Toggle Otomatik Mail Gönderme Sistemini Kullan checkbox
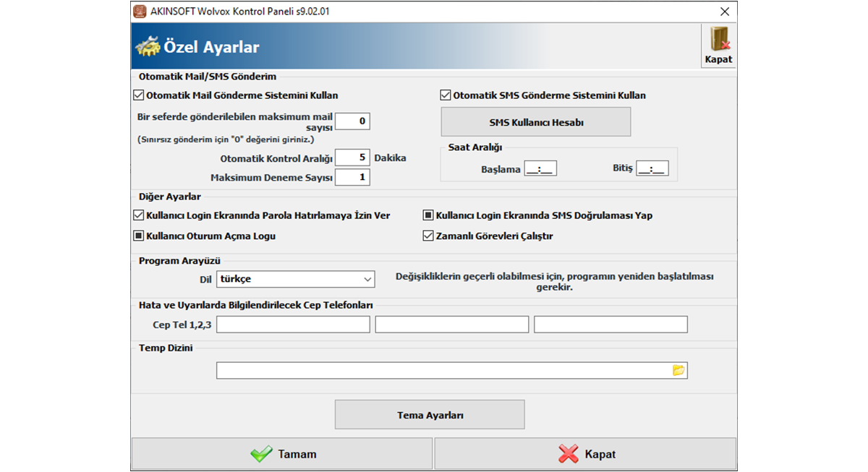Viewport: 868px width, 472px height. (139, 95)
